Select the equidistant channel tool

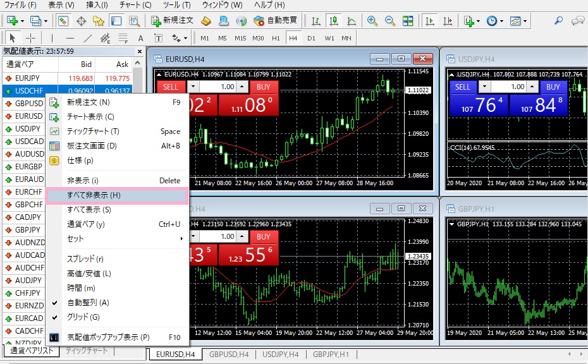coord(106,38)
